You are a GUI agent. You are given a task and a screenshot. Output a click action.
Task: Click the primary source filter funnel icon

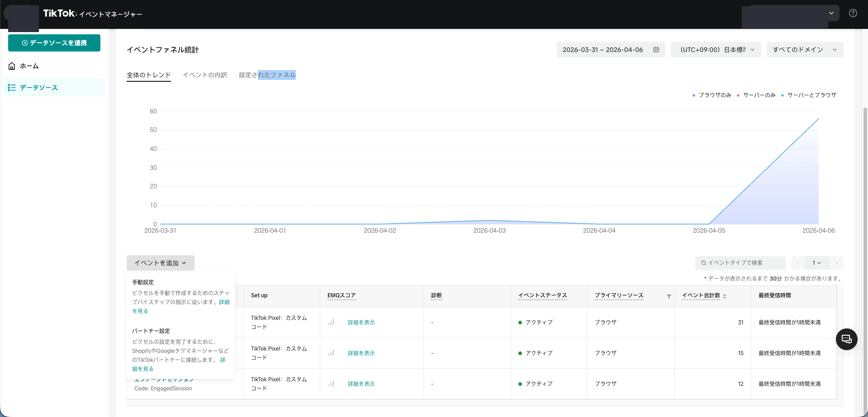669,296
